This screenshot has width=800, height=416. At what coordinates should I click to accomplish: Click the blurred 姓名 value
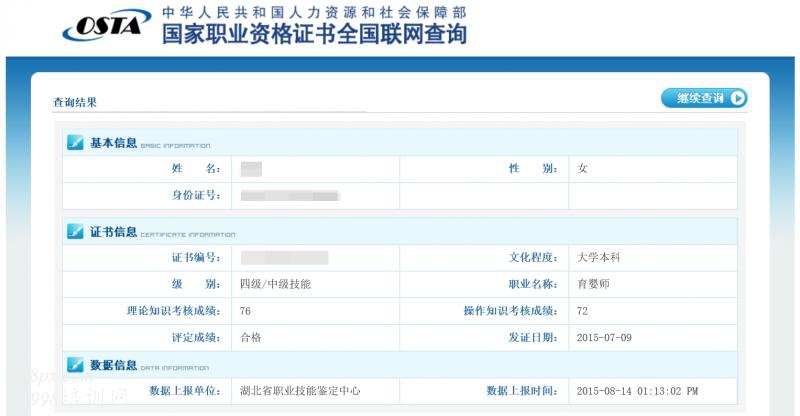click(251, 169)
